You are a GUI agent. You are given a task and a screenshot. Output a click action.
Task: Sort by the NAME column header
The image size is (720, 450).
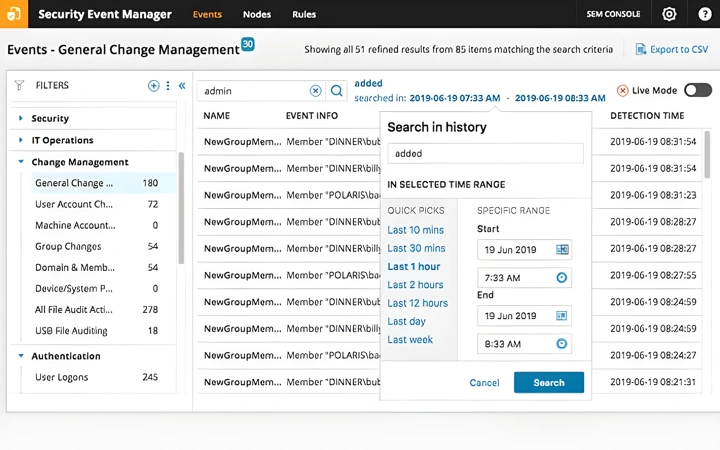coord(216,116)
